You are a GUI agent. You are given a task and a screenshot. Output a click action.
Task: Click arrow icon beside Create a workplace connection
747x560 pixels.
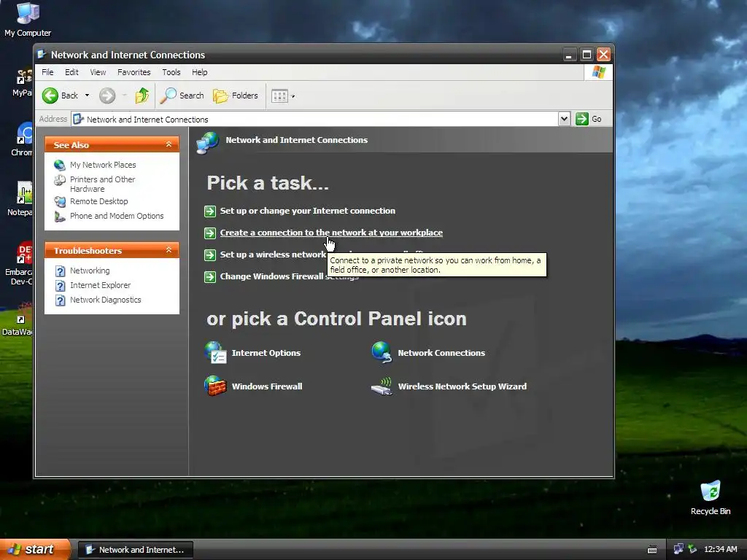(x=210, y=233)
